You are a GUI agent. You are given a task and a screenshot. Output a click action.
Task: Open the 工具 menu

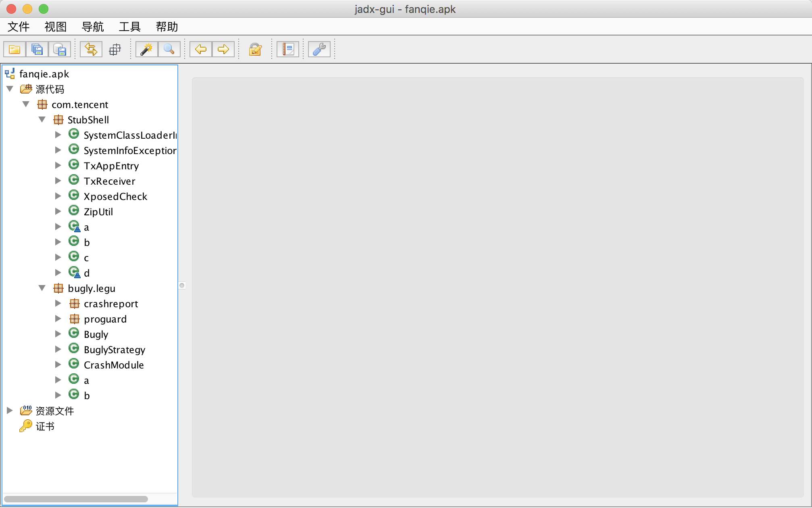(x=130, y=27)
